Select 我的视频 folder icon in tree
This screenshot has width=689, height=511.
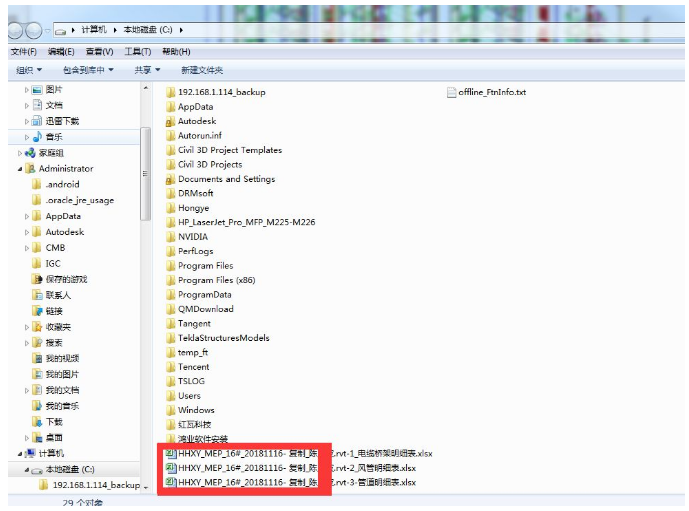37,359
